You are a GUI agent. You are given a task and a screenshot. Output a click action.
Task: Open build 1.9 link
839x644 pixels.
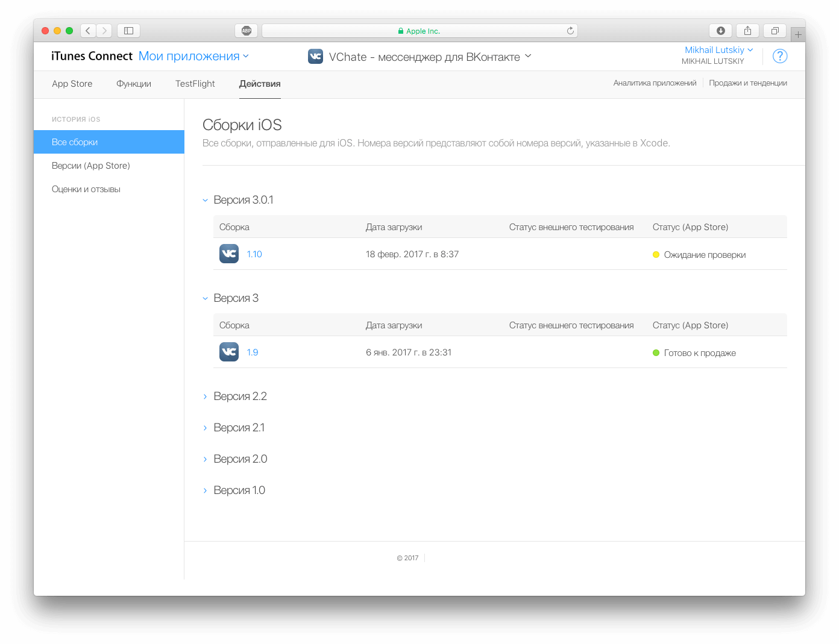pyautogui.click(x=253, y=352)
